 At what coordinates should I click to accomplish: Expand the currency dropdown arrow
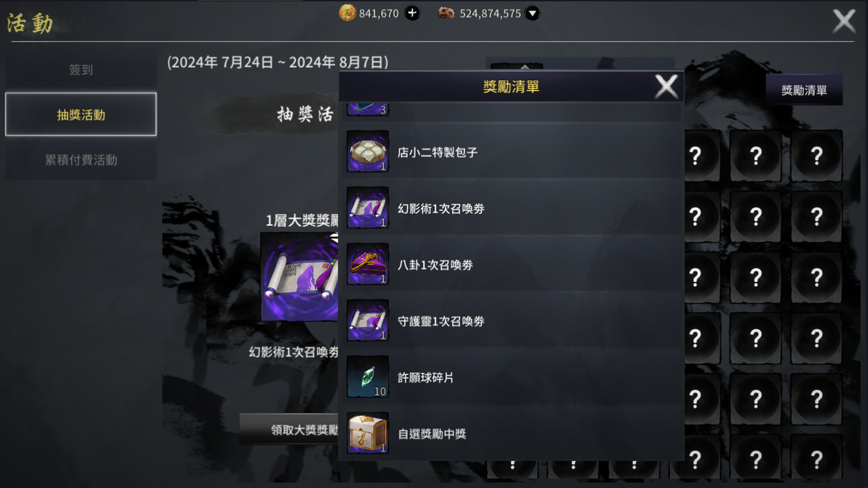click(532, 13)
